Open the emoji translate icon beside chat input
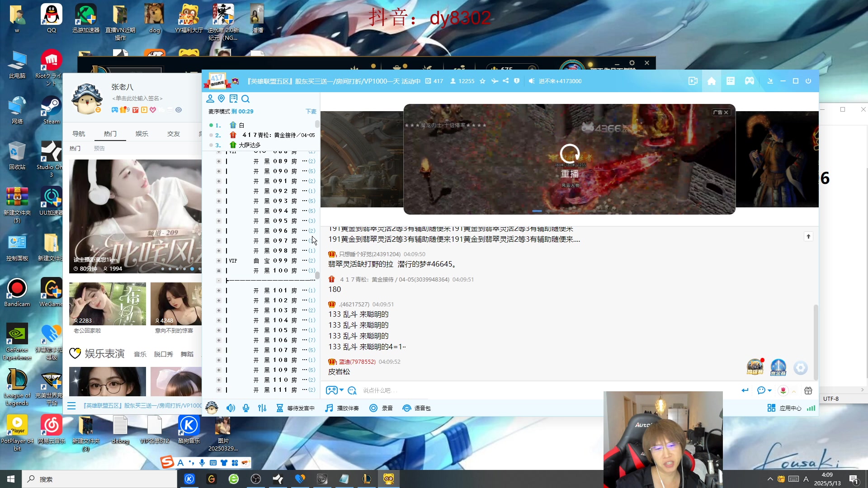 click(352, 390)
